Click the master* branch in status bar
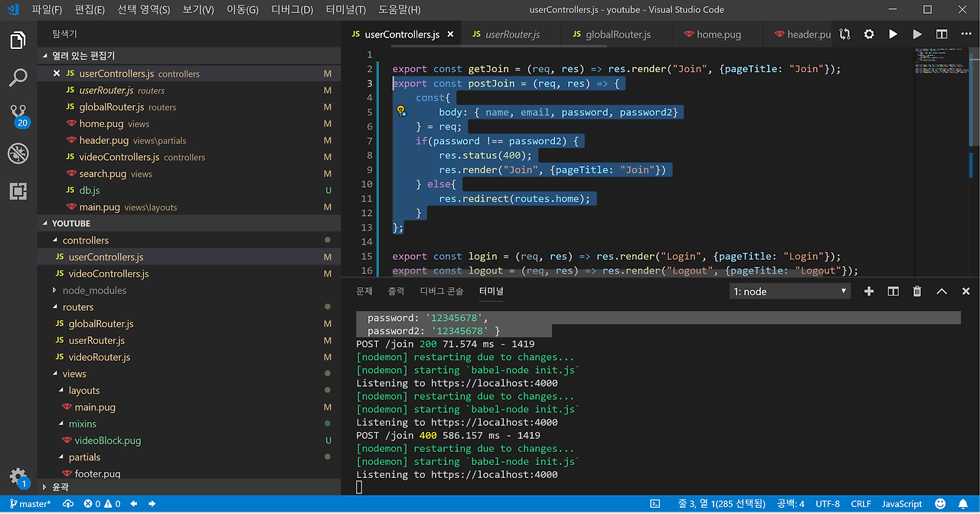980x514 pixels. (x=31, y=504)
